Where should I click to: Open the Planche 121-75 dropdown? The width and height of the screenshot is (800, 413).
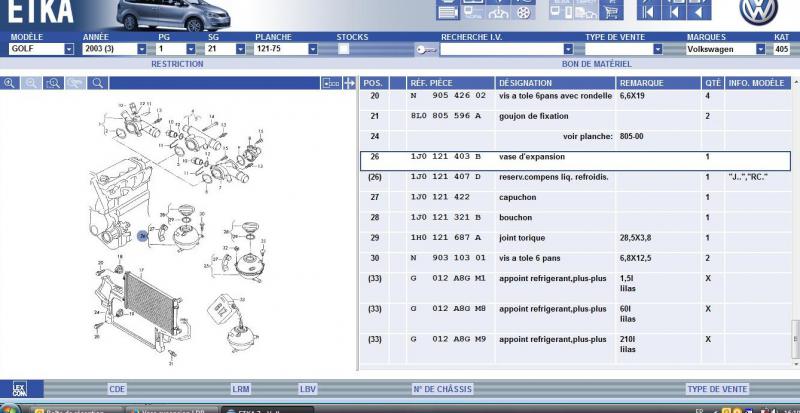coord(313,49)
